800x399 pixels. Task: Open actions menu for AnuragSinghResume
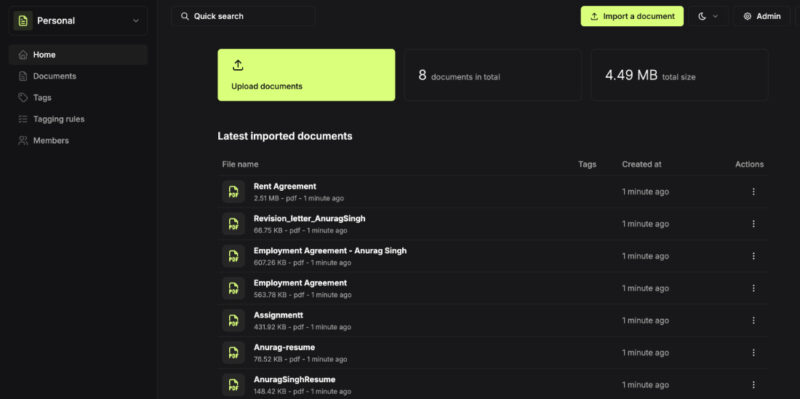click(753, 385)
